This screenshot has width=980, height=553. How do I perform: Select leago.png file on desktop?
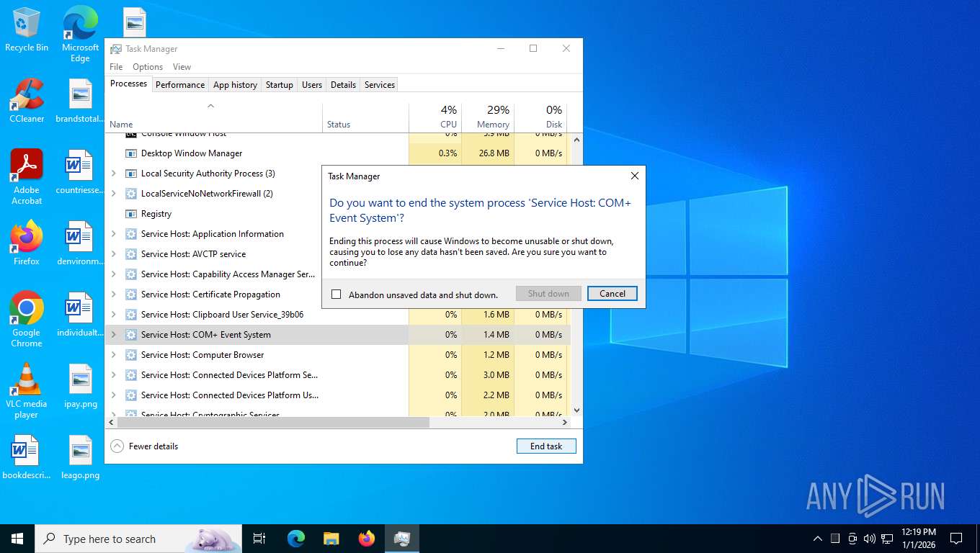pyautogui.click(x=80, y=457)
